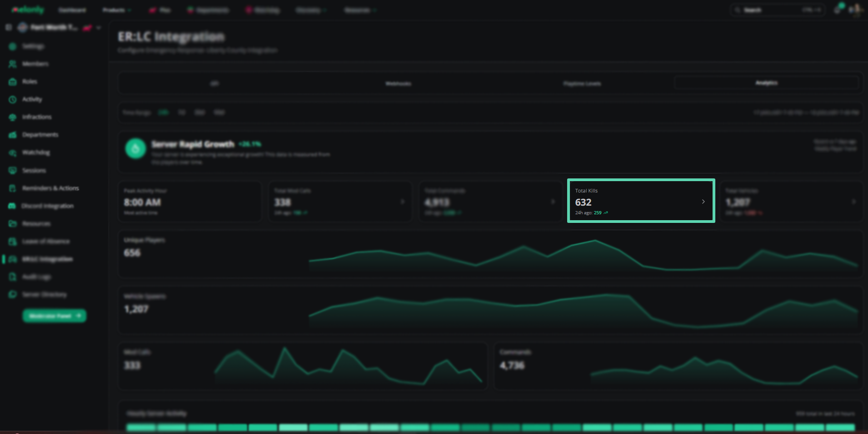868x434 pixels.
Task: Select the second time range option
Action: tap(181, 113)
